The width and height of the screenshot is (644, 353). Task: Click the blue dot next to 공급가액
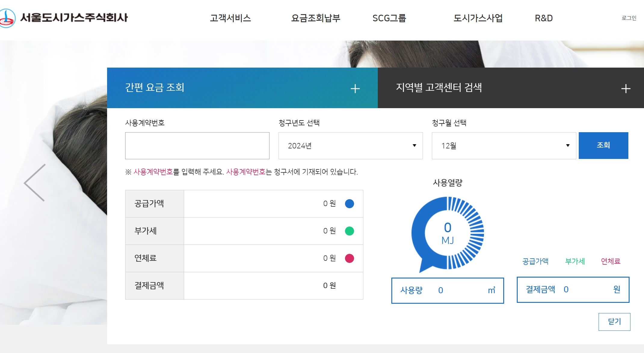349,203
